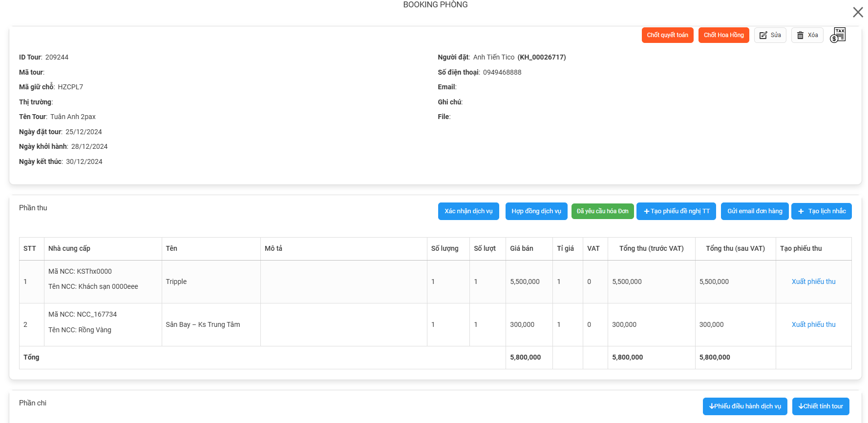
Task: Click Chốt quyết toán button
Action: pos(667,35)
